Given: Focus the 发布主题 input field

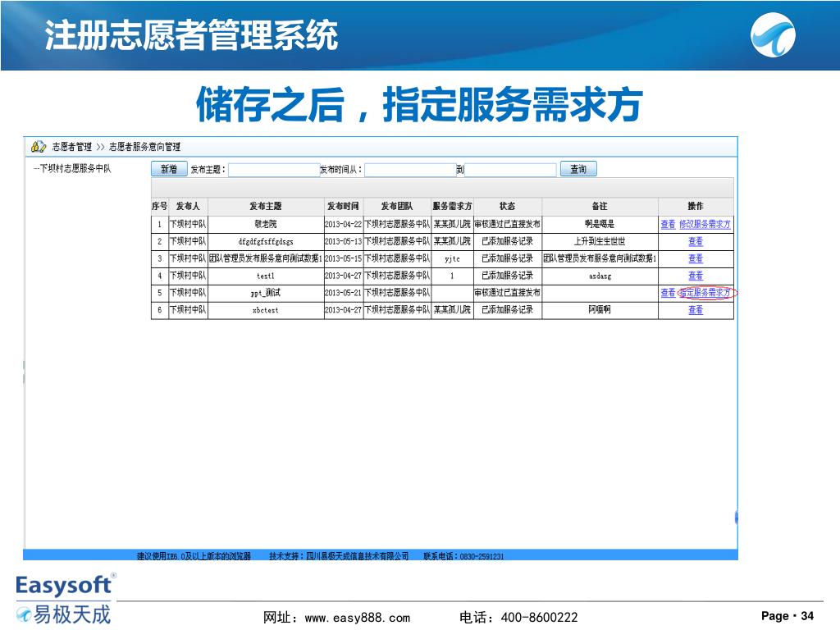Looking at the screenshot, I should (x=272, y=170).
